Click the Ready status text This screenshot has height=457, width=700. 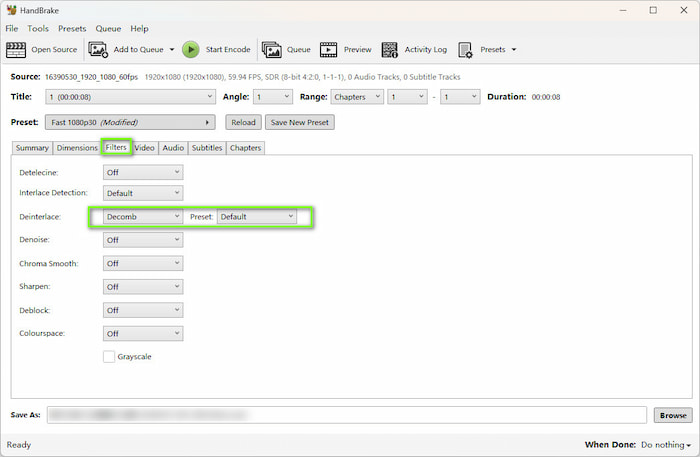tap(19, 445)
